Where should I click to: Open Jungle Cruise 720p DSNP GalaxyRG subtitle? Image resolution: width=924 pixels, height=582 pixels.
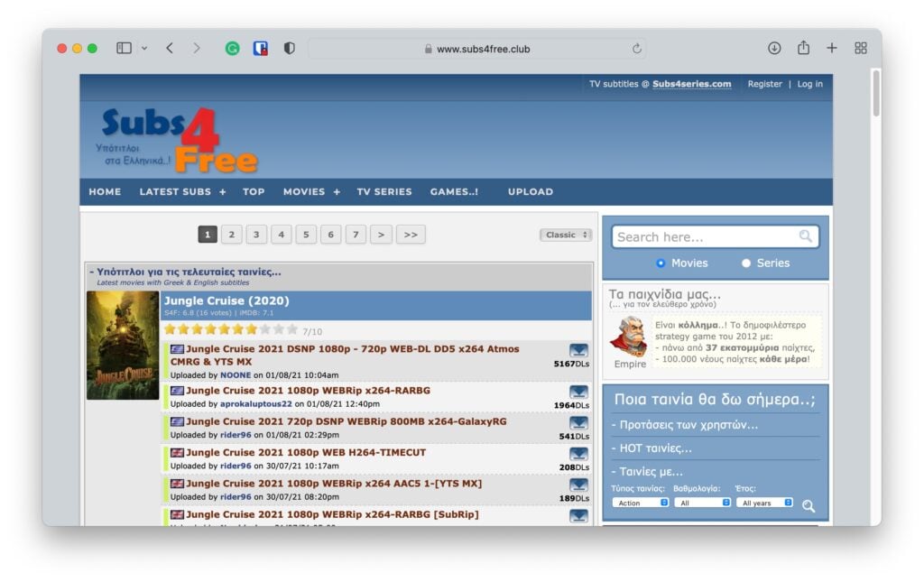click(346, 421)
